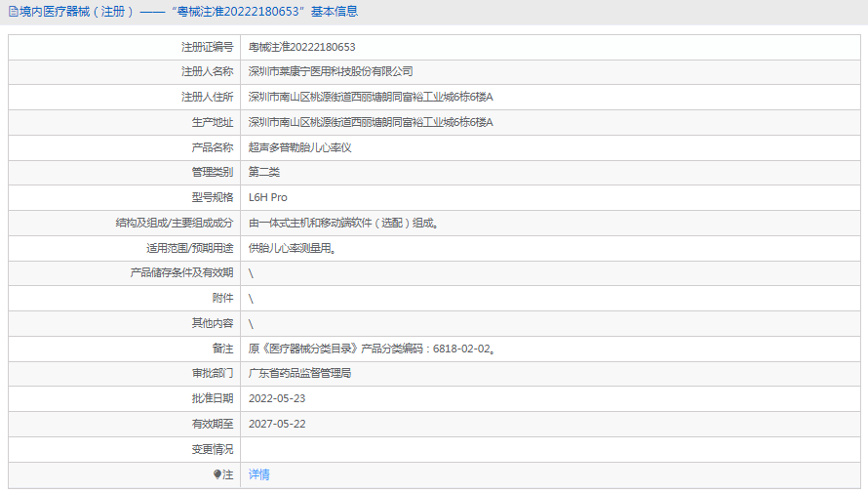Select model value L6H Pro
This screenshot has width=868, height=493.
[268, 198]
